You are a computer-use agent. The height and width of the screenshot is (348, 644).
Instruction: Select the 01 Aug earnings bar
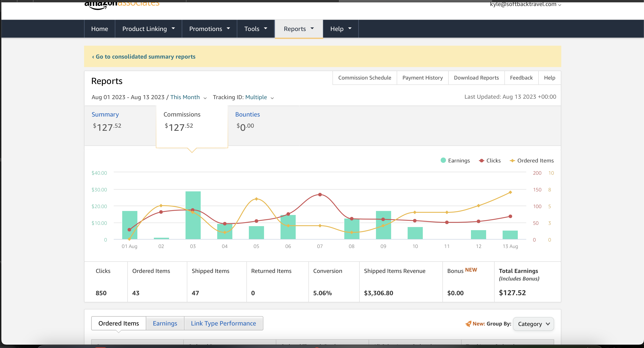tap(130, 225)
